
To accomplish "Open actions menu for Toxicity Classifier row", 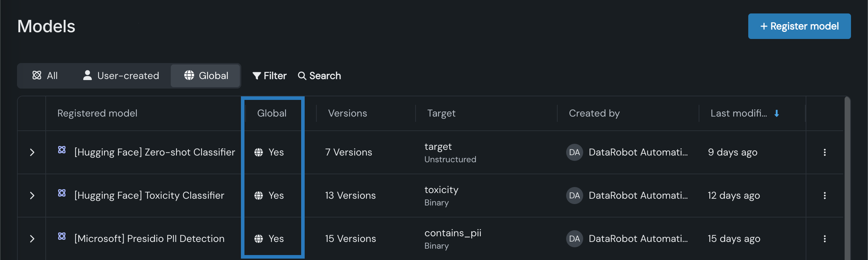I will pos(825,196).
